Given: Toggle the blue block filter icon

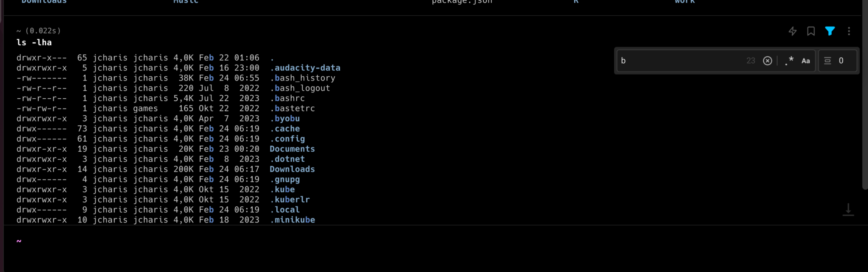Looking at the screenshot, I should [830, 31].
